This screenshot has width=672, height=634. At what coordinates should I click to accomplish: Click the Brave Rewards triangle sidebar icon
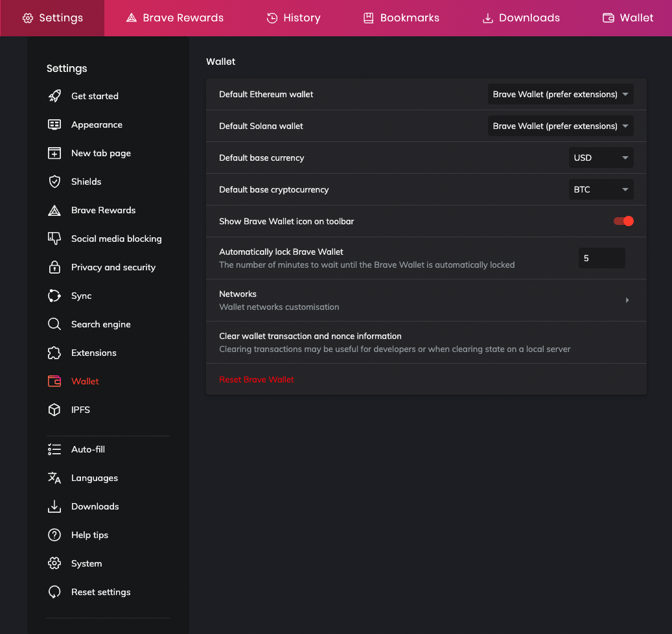coord(54,210)
